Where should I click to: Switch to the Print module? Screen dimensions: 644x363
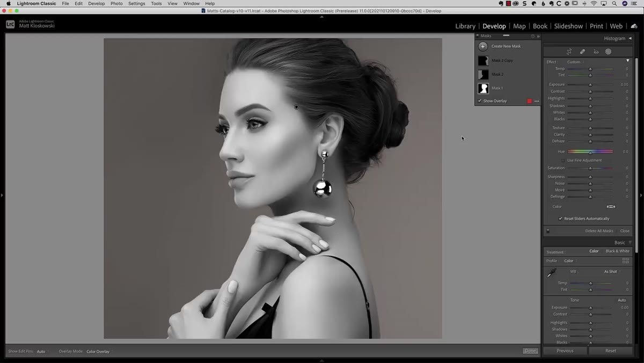pos(596,26)
